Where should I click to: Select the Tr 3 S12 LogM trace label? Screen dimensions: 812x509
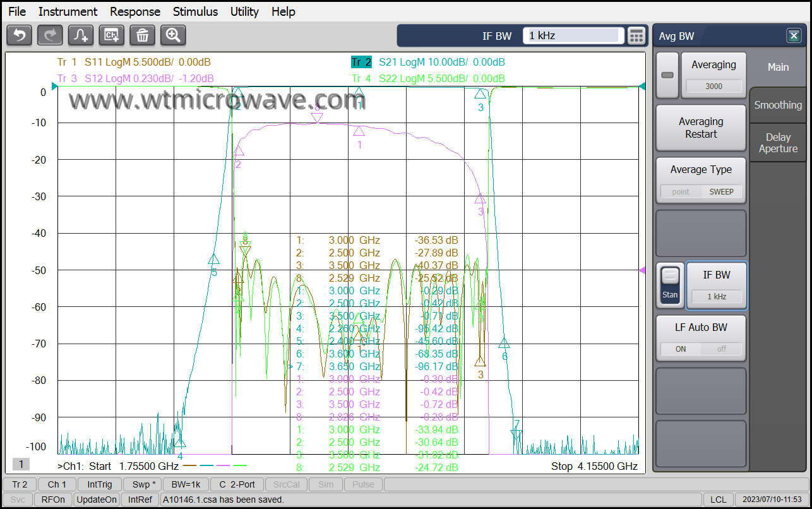click(x=135, y=78)
